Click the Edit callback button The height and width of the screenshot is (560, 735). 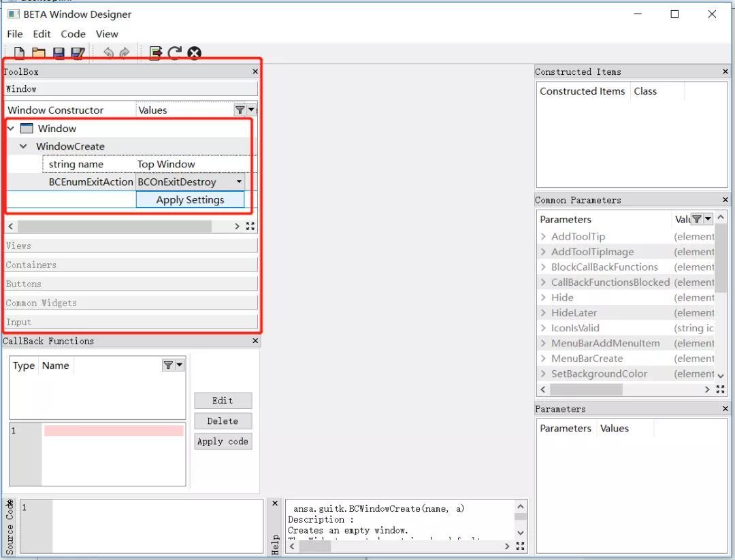click(x=223, y=401)
